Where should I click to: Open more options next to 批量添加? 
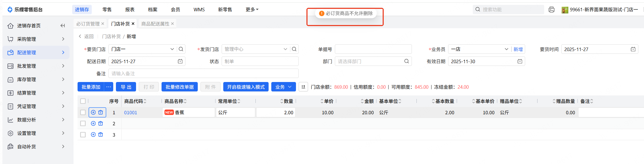pyautogui.click(x=108, y=87)
